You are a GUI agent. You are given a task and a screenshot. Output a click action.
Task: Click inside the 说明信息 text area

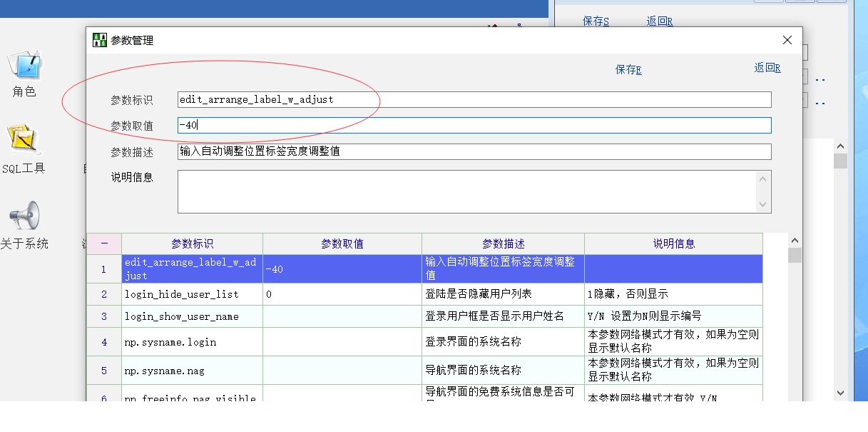pos(467,191)
